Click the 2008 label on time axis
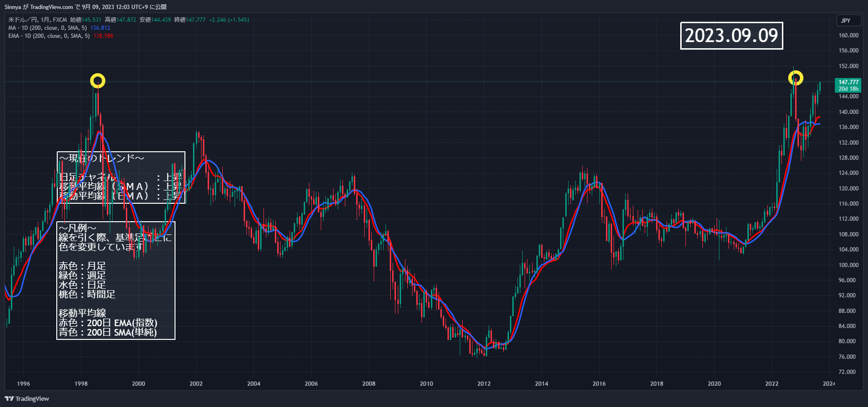Image resolution: width=868 pixels, height=407 pixels. (x=369, y=384)
